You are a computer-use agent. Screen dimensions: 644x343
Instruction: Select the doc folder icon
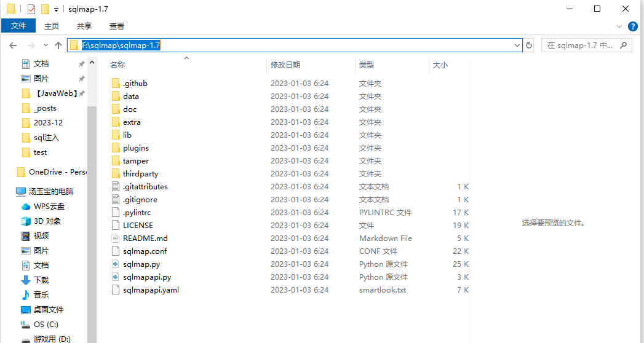[x=116, y=109]
